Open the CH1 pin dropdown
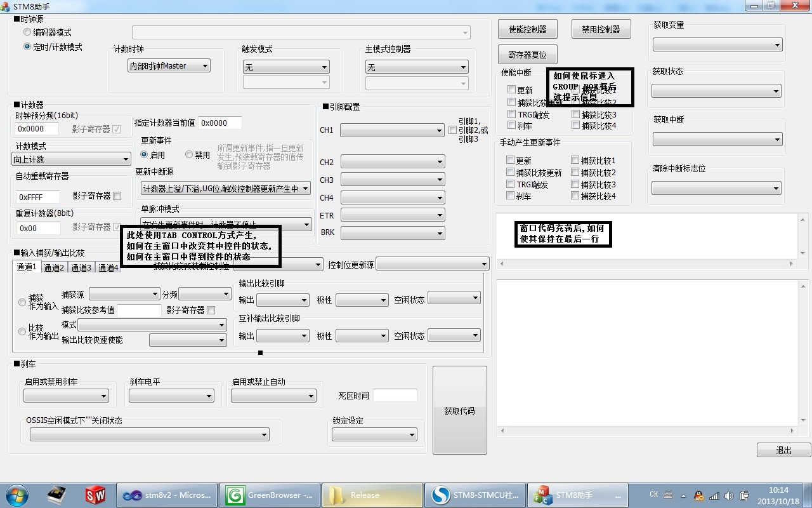The width and height of the screenshot is (812, 508). 392,130
